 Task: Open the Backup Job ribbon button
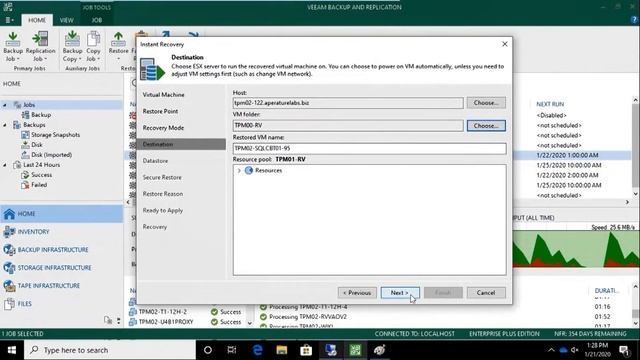13,46
